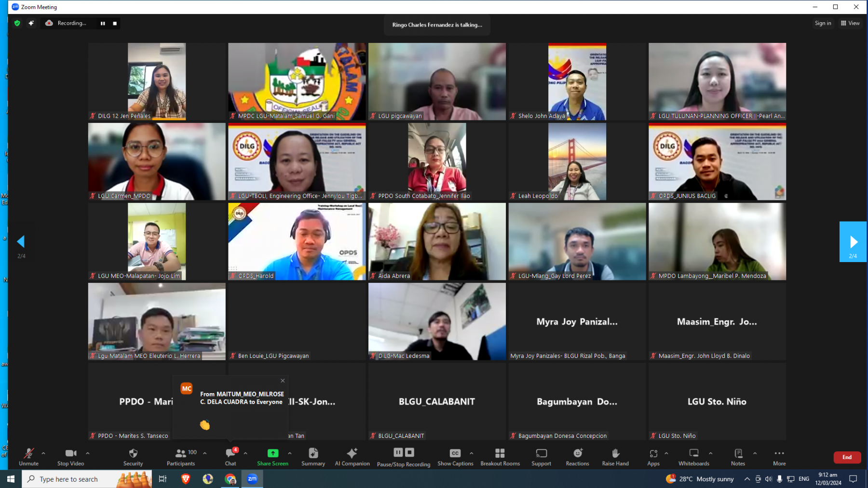This screenshot has height=488, width=868.
Task: Open the Apps icon
Action: point(653,453)
